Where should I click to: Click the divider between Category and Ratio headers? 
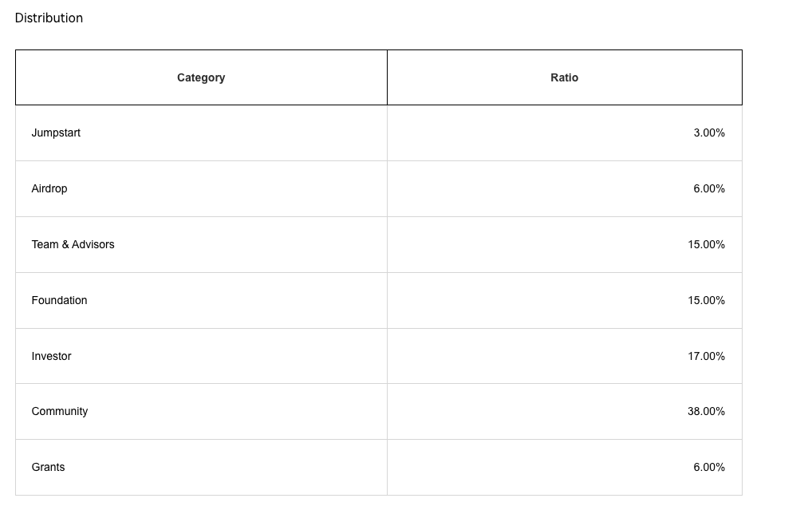click(x=387, y=77)
